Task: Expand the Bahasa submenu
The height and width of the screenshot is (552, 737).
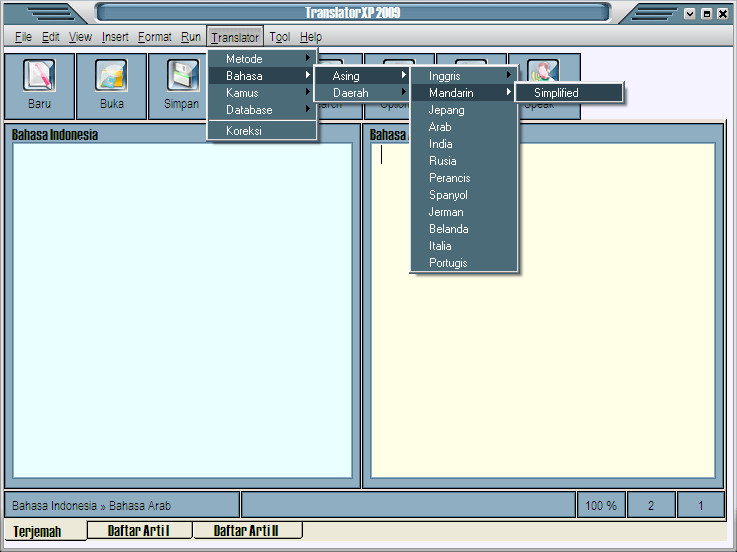Action: (262, 76)
